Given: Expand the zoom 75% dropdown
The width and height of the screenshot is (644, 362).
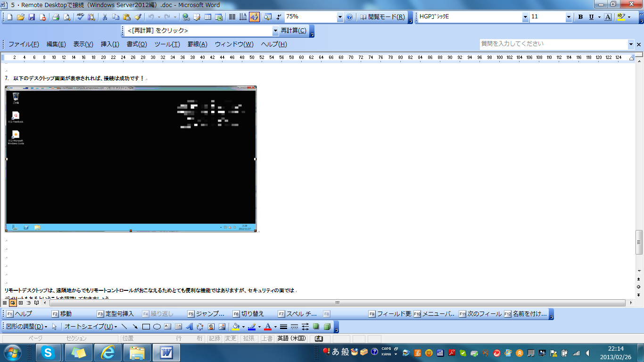Looking at the screenshot, I should coord(340,17).
